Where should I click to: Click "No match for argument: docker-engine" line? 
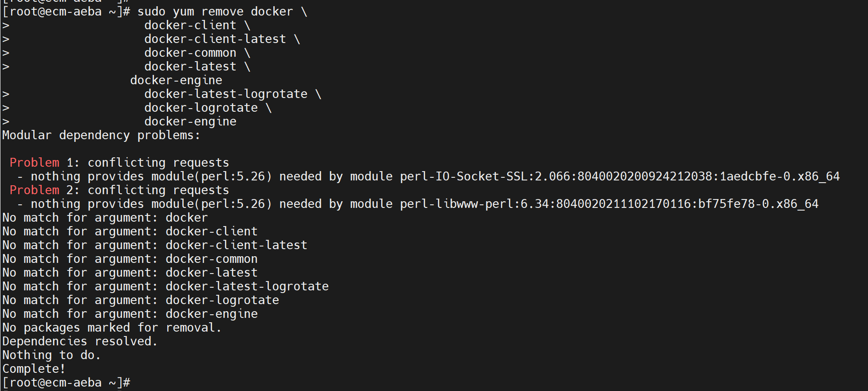coord(130,314)
